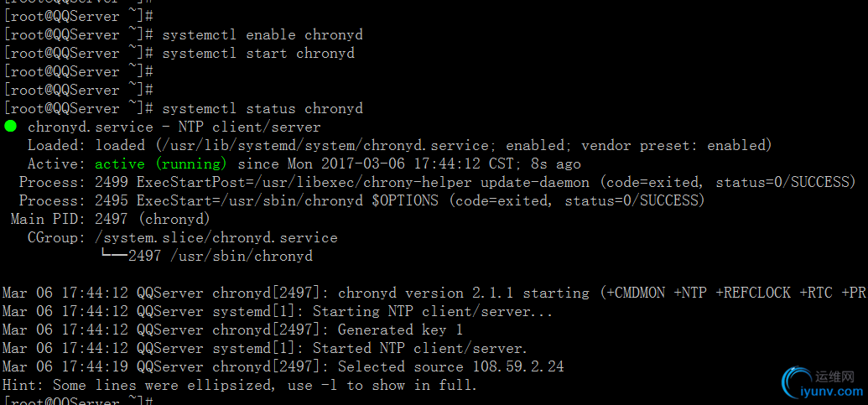The width and height of the screenshot is (868, 405).
Task: Click the "systemctl enable chronyd" command text
Action: click(262, 35)
